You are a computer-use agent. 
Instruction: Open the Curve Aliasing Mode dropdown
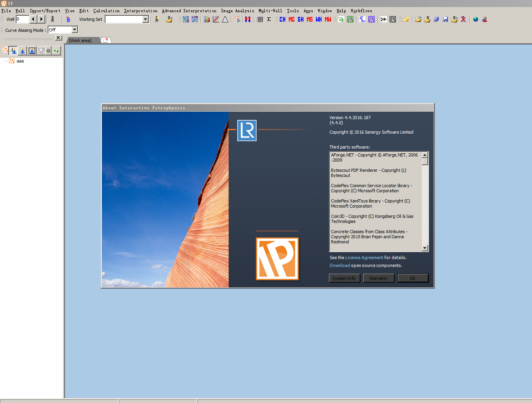click(75, 30)
